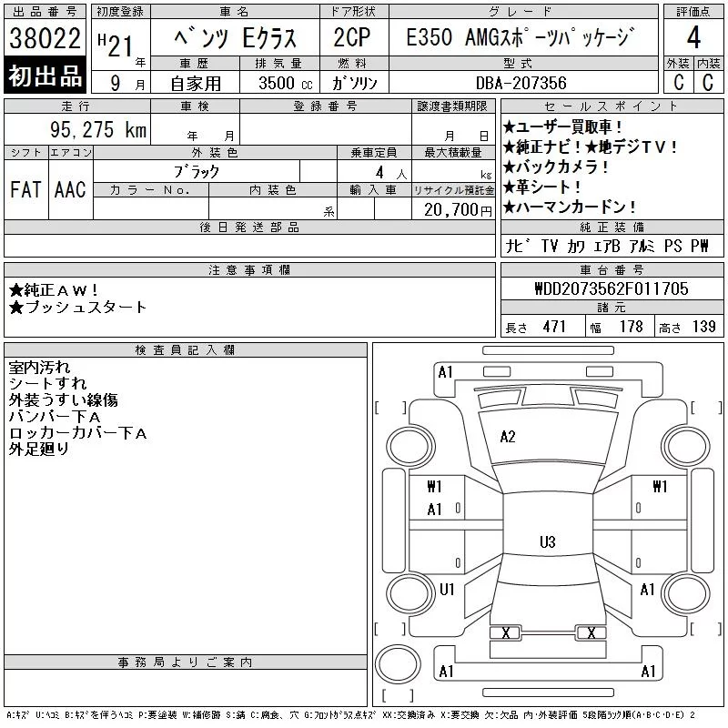Click the air conditioner code AAC

(70, 189)
